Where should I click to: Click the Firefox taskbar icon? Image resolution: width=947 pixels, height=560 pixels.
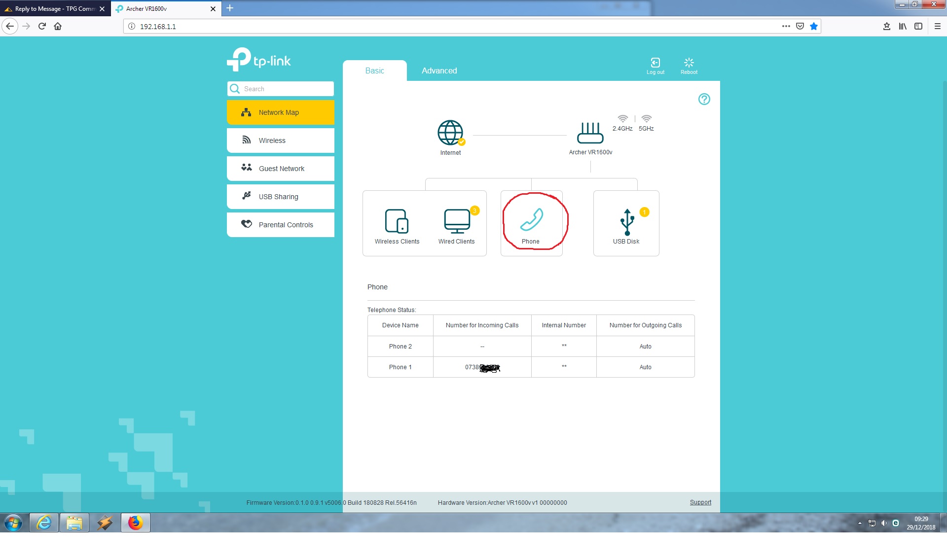tap(136, 523)
